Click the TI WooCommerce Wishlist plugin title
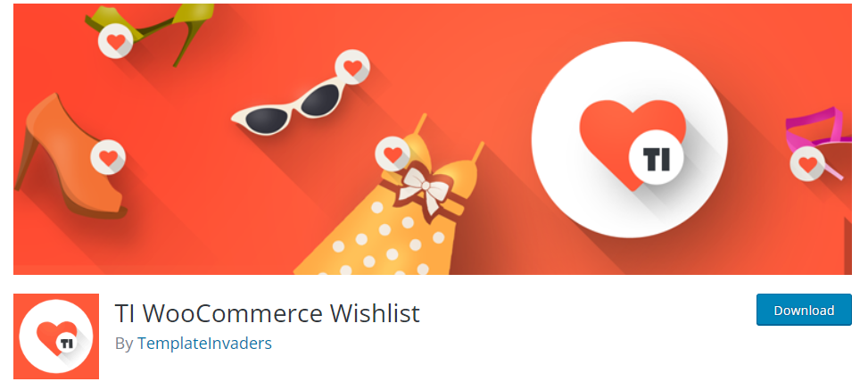Screen dimensions: 868x390 click(x=268, y=313)
